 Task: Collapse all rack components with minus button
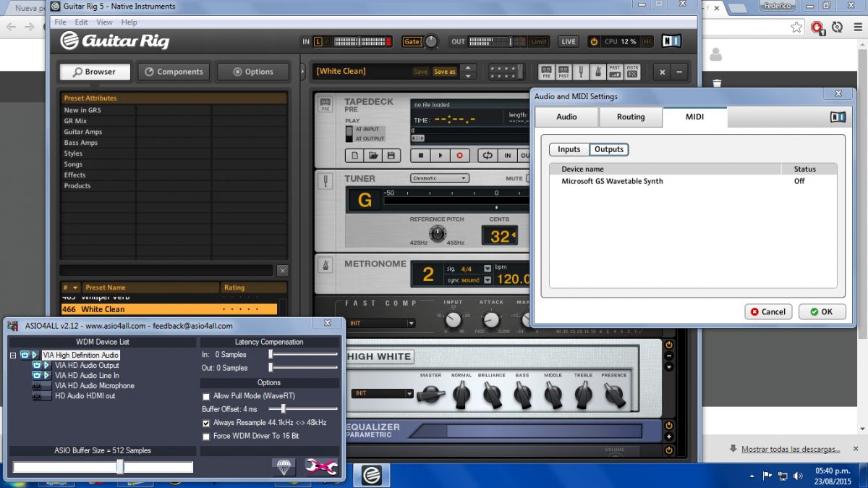tap(679, 72)
